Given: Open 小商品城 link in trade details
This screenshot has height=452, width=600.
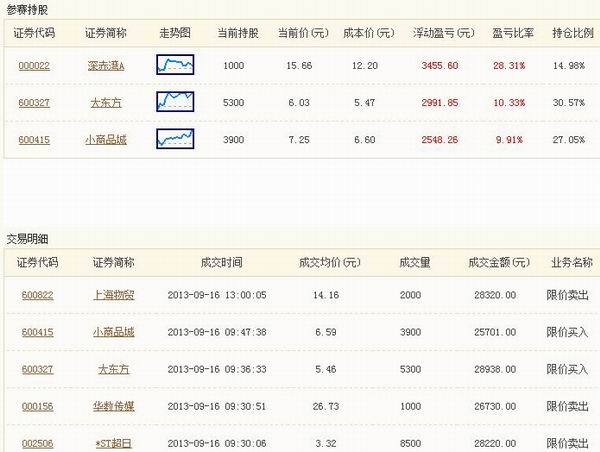Looking at the screenshot, I should 114,332.
